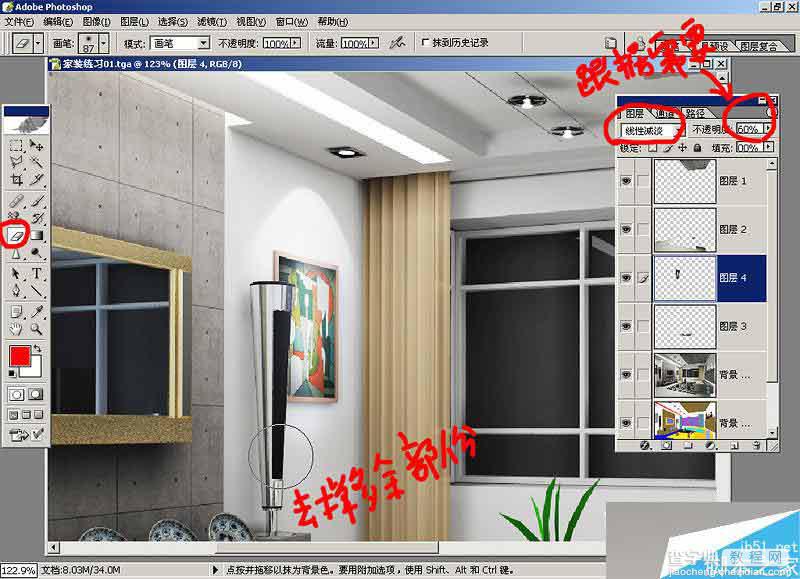Select the Path Selection tool
The height and width of the screenshot is (579, 800).
[x=16, y=273]
